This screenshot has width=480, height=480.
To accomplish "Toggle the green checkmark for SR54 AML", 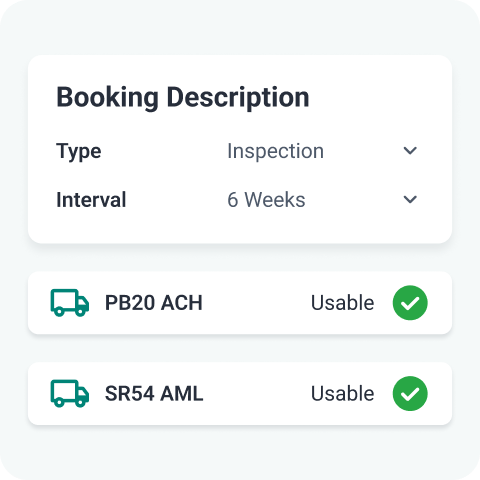I will click(410, 393).
